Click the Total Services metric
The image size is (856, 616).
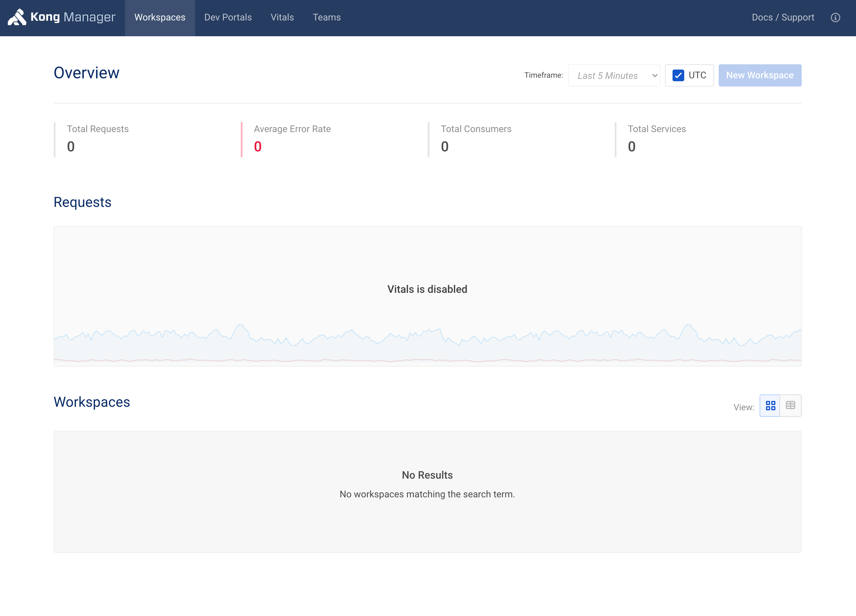coord(656,139)
